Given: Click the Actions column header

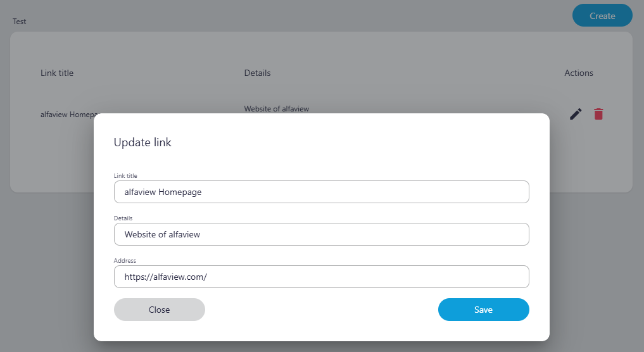Looking at the screenshot, I should (x=578, y=73).
